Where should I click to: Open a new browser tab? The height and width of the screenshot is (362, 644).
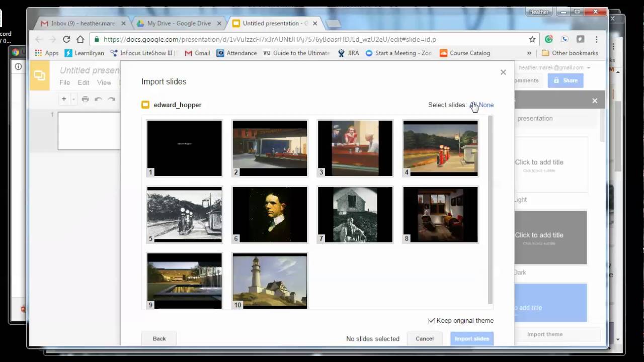point(333,24)
